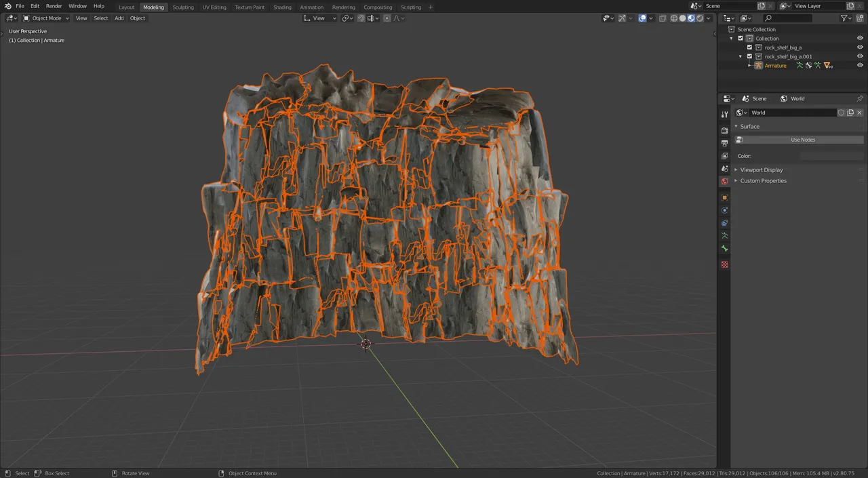The image size is (868, 478).
Task: Open the Physics properties tab
Action: (724, 210)
